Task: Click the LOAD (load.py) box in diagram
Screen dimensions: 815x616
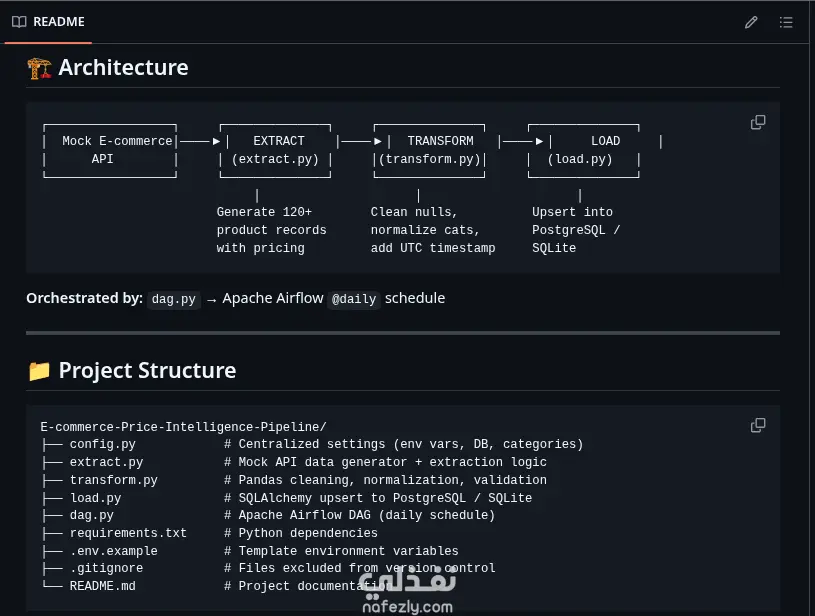Action: click(584, 151)
